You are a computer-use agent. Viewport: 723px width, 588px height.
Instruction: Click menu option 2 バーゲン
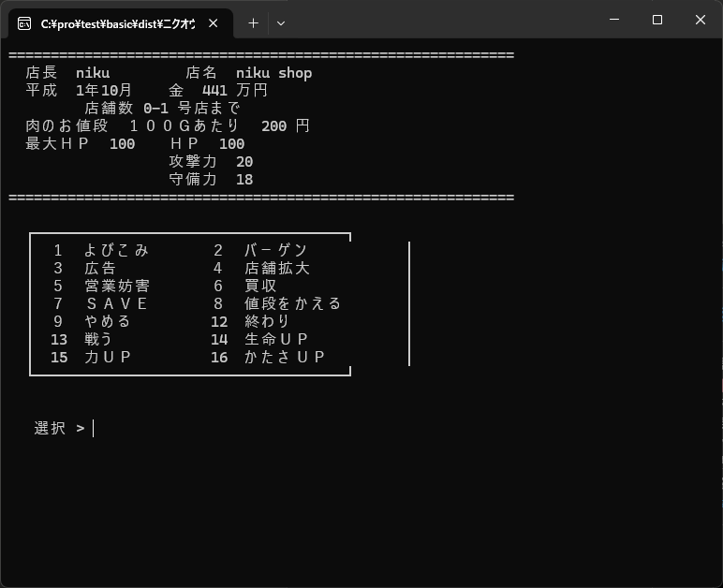pos(260,250)
